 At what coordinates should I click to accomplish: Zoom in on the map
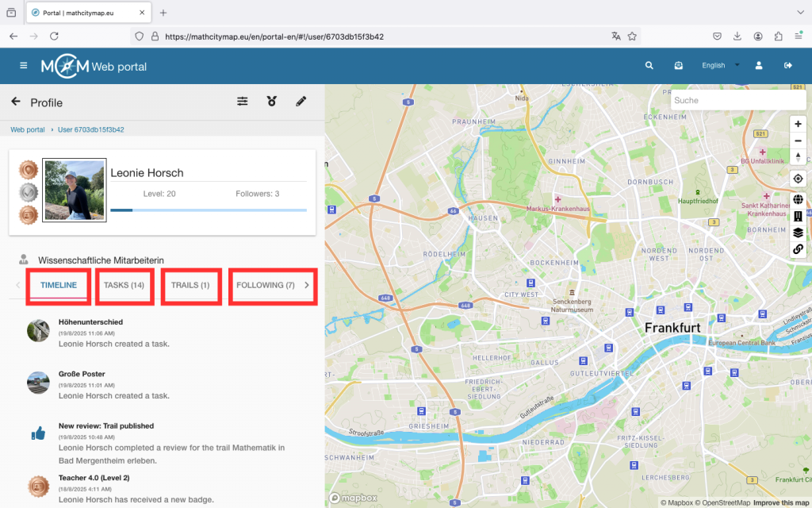point(798,124)
